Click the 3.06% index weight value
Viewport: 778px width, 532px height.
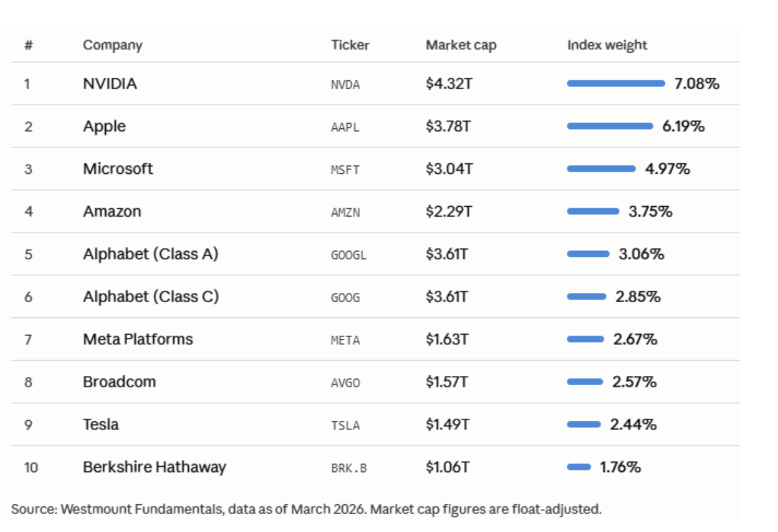(641, 254)
